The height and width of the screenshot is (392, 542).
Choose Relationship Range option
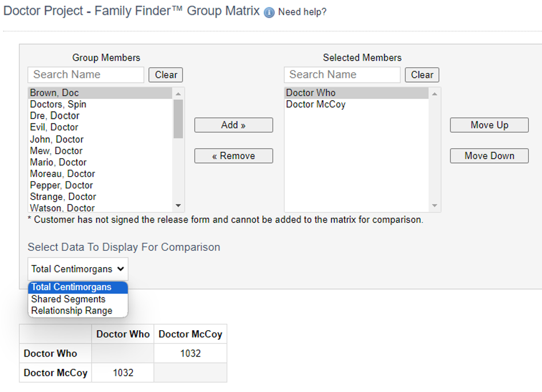click(x=72, y=311)
